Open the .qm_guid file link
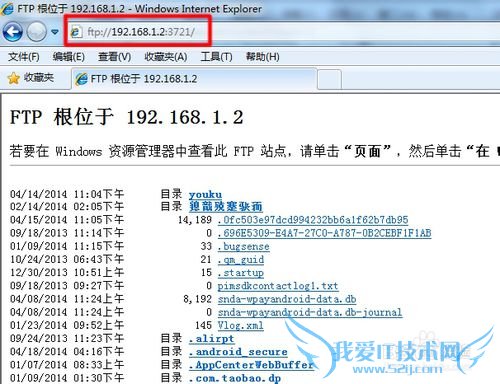500x384 pixels. (241, 260)
